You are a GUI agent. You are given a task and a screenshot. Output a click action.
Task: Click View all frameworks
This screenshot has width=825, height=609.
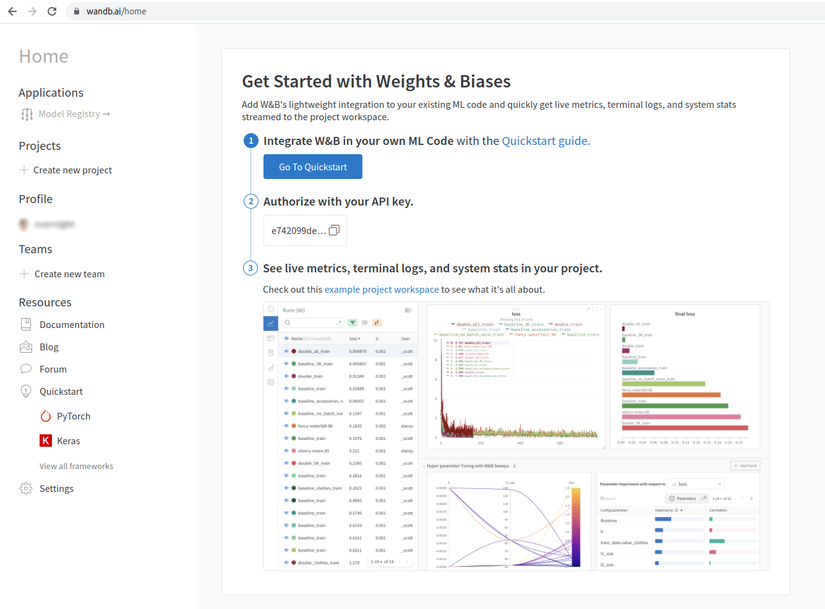tap(76, 466)
